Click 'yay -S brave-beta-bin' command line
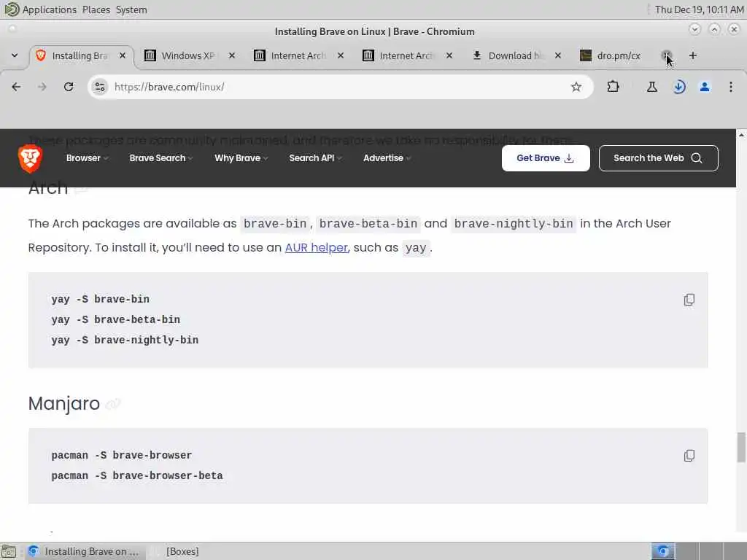This screenshot has height=560, width=747. 115,319
